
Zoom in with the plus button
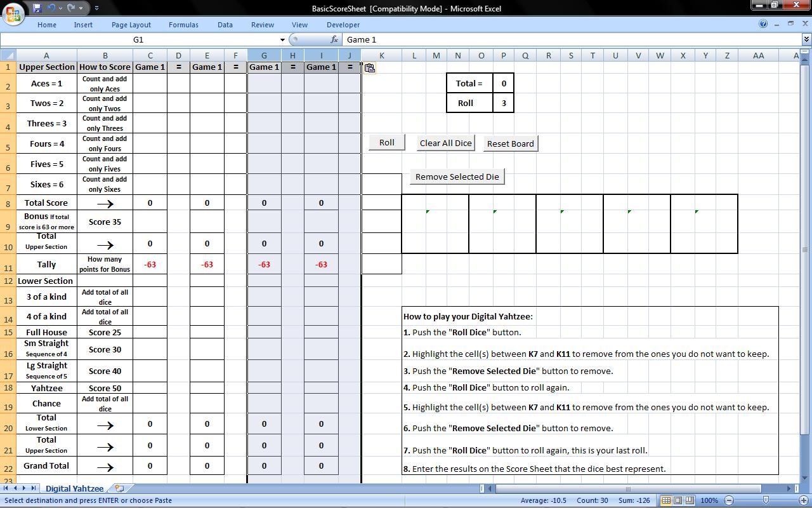click(x=804, y=500)
